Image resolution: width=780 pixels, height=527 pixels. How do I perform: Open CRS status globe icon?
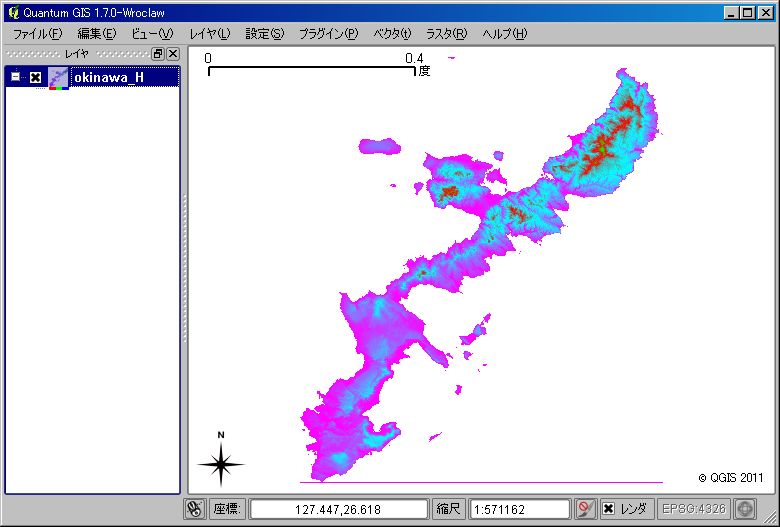[745, 509]
